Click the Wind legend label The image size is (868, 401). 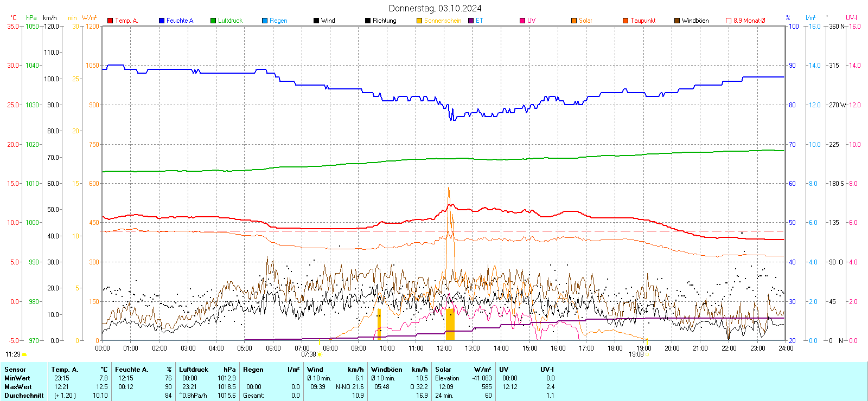click(x=328, y=21)
